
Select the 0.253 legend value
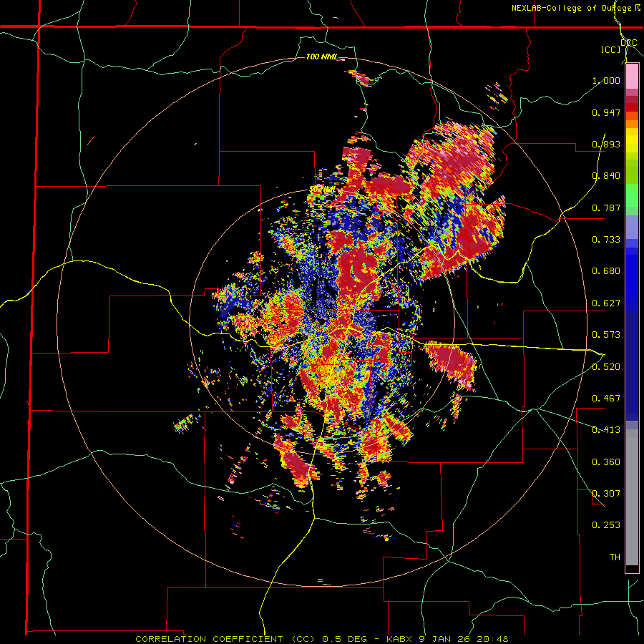(x=606, y=525)
